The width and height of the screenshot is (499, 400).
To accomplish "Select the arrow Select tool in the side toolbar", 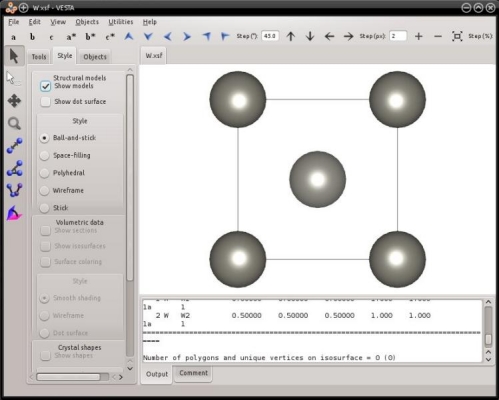I will tap(14, 56).
